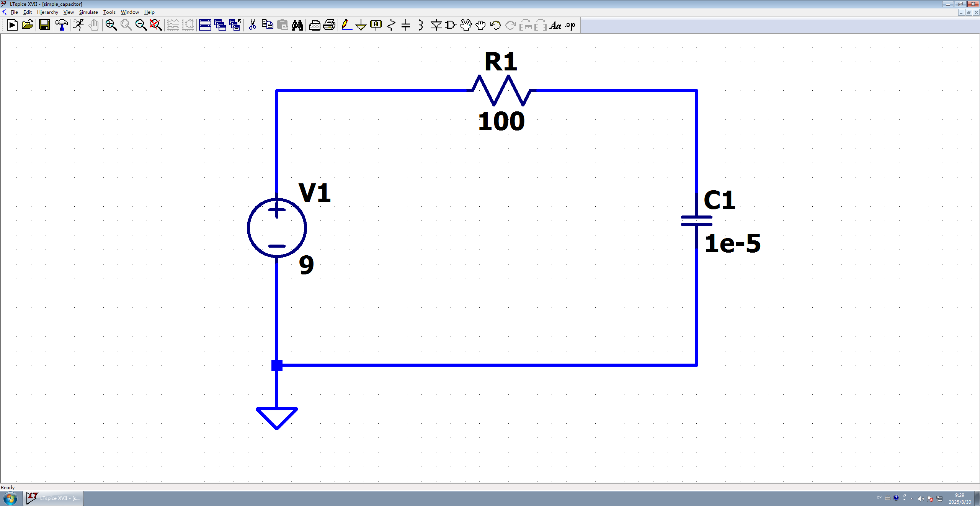Screen dimensions: 980x506
Task: Pick the Inductor component tool
Action: 420,25
